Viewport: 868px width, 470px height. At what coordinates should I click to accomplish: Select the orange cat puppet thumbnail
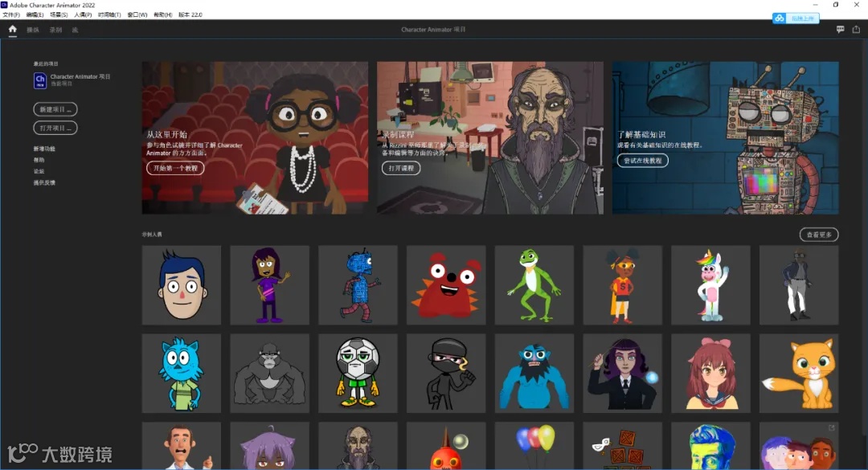pyautogui.click(x=799, y=373)
